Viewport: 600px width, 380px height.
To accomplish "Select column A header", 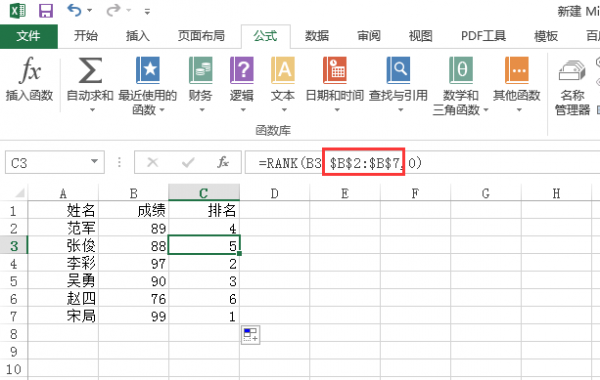I will pyautogui.click(x=63, y=193).
